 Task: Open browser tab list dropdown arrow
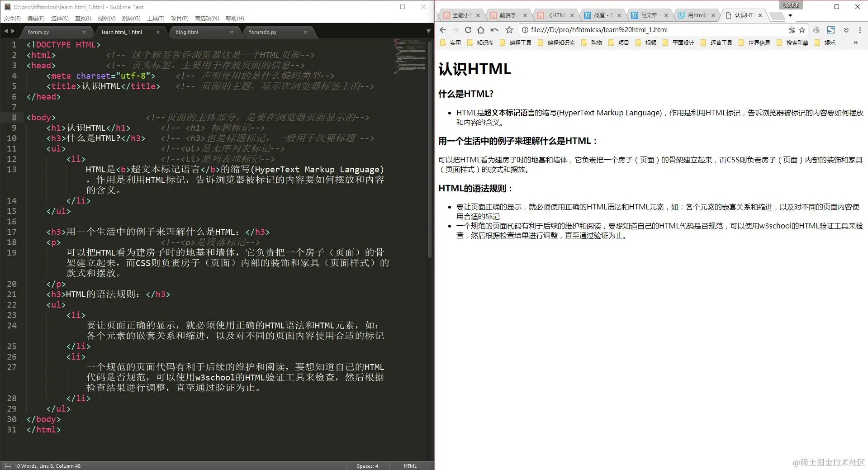(x=791, y=15)
